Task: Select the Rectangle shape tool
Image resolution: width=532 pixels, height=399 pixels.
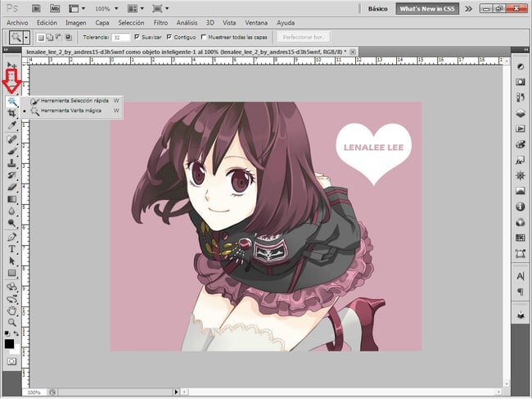Action: [12, 273]
